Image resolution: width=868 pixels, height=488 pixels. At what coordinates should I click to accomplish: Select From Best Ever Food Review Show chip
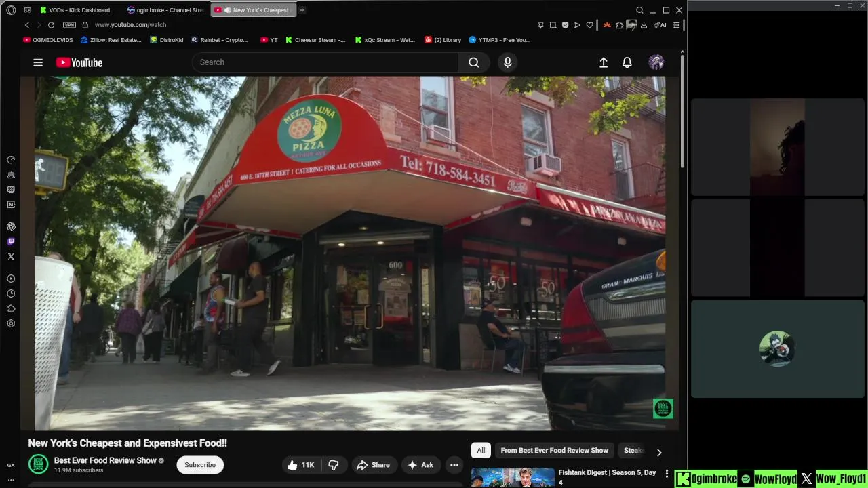[x=554, y=450]
